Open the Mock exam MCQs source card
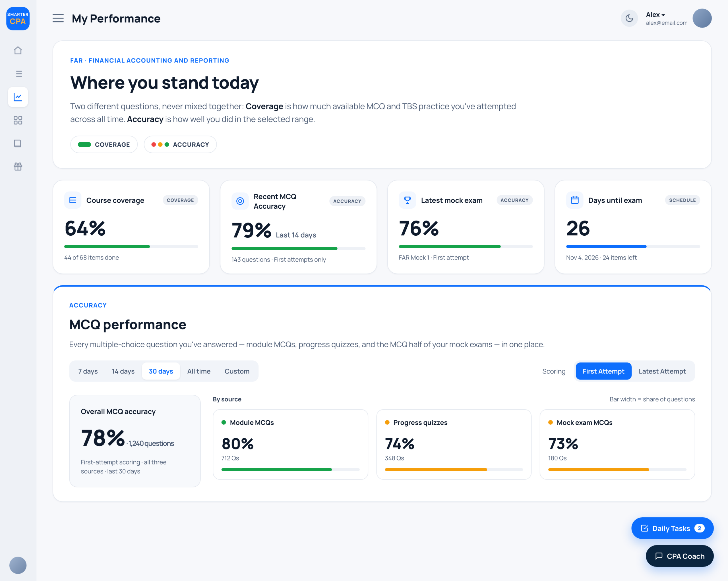This screenshot has width=728, height=581. click(617, 444)
